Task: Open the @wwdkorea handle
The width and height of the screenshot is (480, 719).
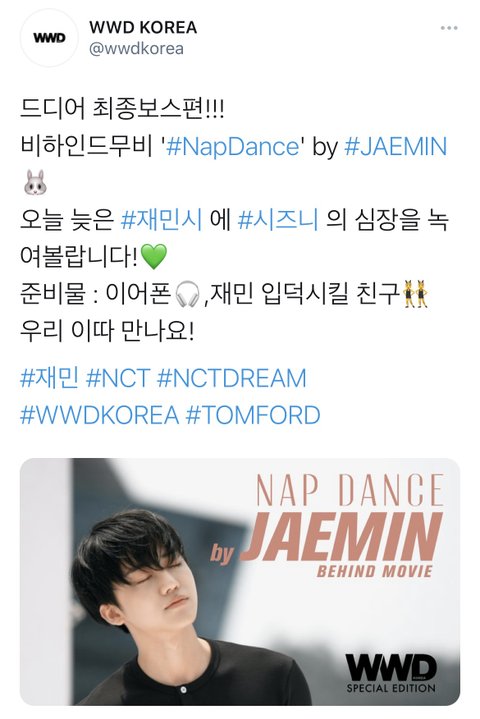Action: point(136,49)
